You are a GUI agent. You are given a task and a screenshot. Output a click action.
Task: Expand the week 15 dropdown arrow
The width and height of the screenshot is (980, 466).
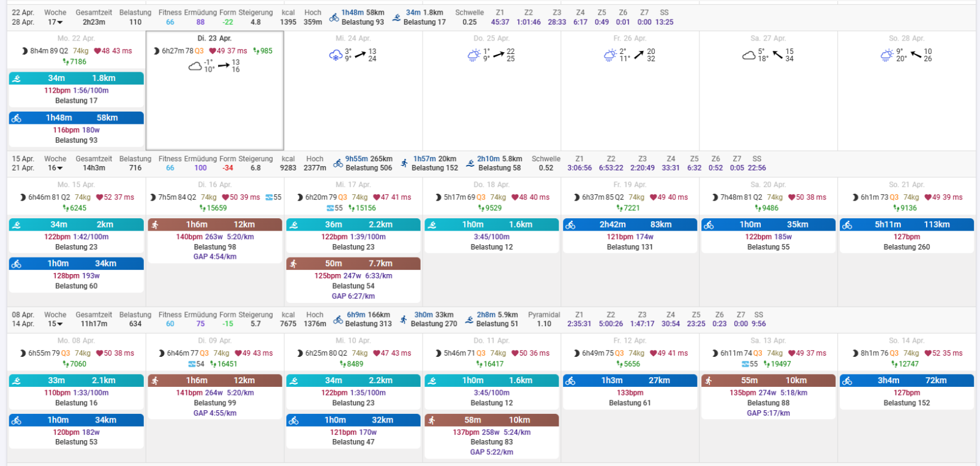(x=59, y=324)
